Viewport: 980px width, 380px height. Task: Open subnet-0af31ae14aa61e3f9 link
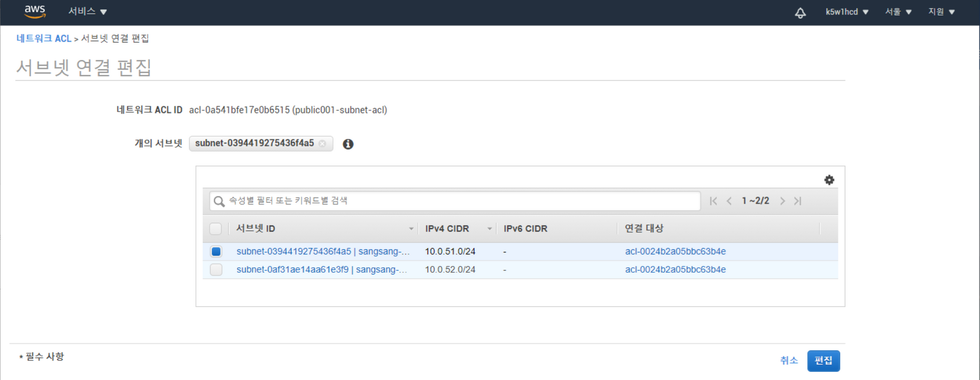321,270
